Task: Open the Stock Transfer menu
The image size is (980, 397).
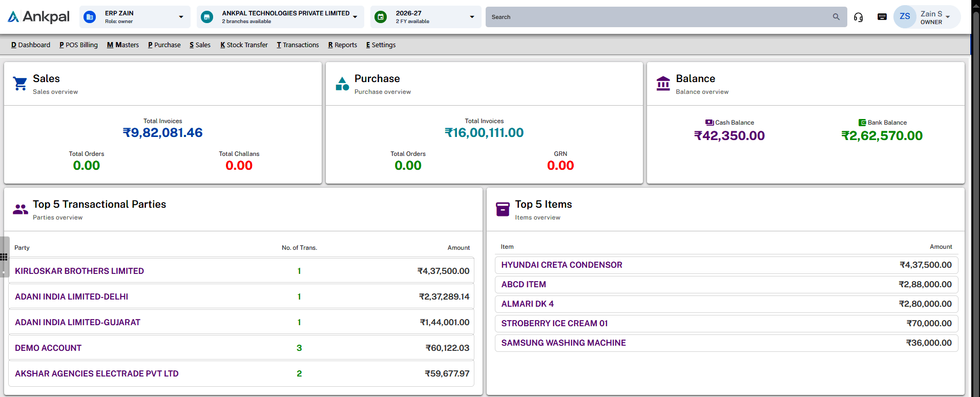Action: click(244, 45)
